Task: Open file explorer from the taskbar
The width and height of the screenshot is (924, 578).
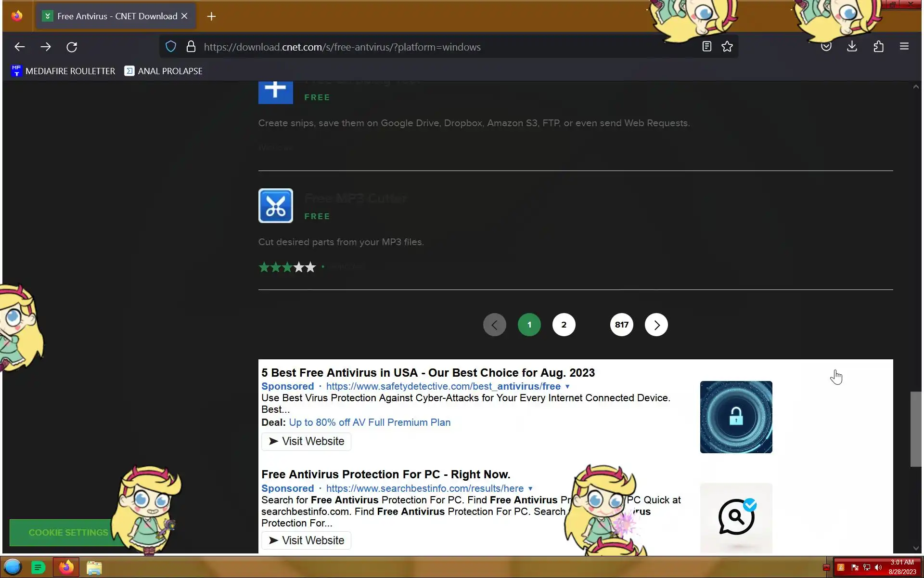Action: point(94,568)
